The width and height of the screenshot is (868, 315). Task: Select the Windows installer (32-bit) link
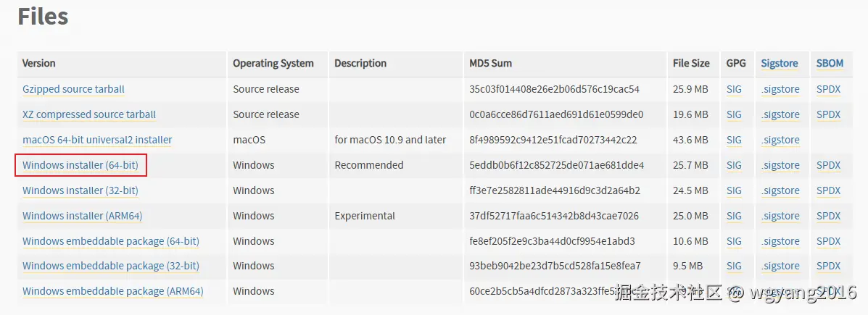[80, 190]
